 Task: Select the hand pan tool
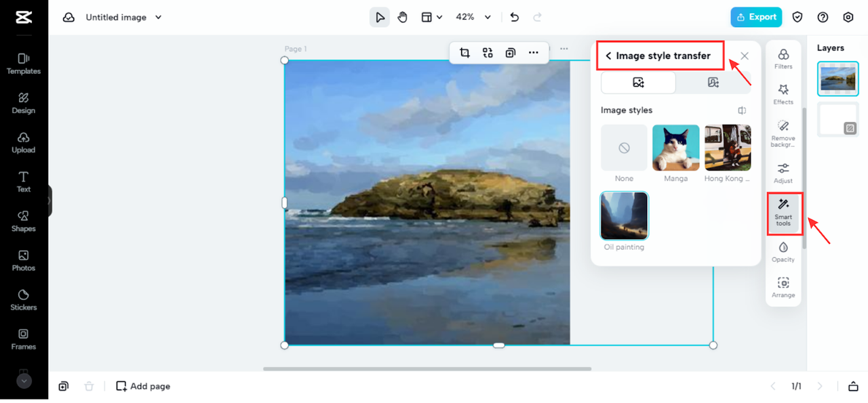pos(403,18)
